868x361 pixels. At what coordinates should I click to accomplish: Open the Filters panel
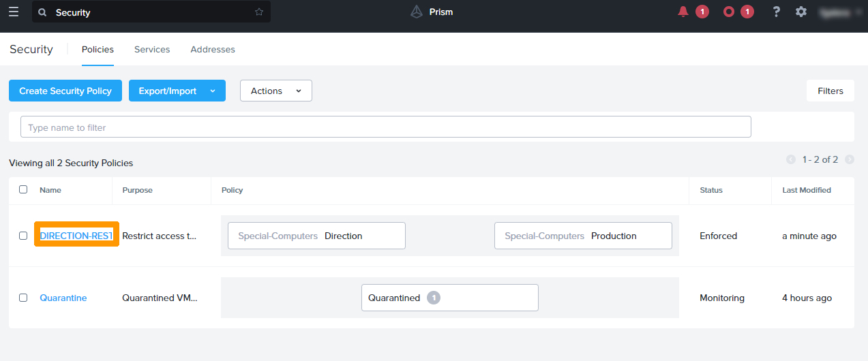830,91
